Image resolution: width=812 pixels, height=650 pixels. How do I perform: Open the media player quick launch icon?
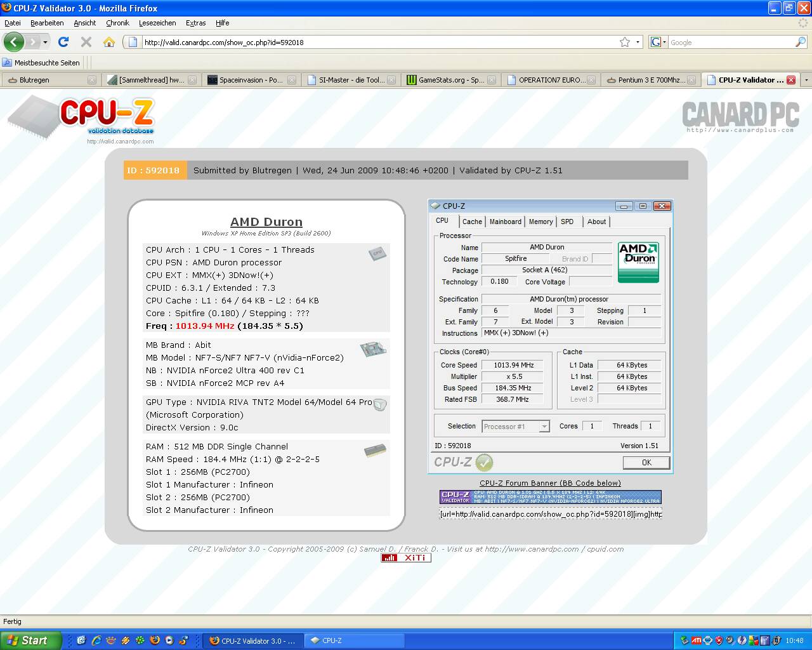pos(169,640)
